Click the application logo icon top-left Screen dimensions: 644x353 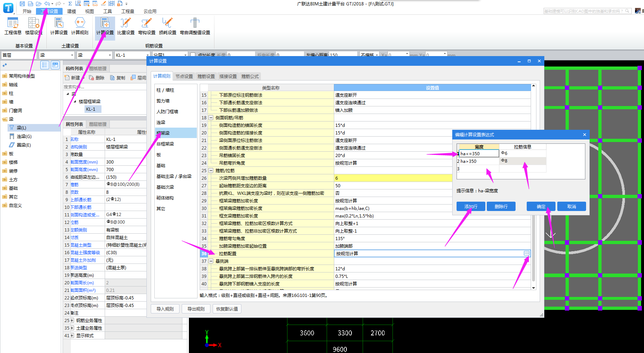point(8,8)
